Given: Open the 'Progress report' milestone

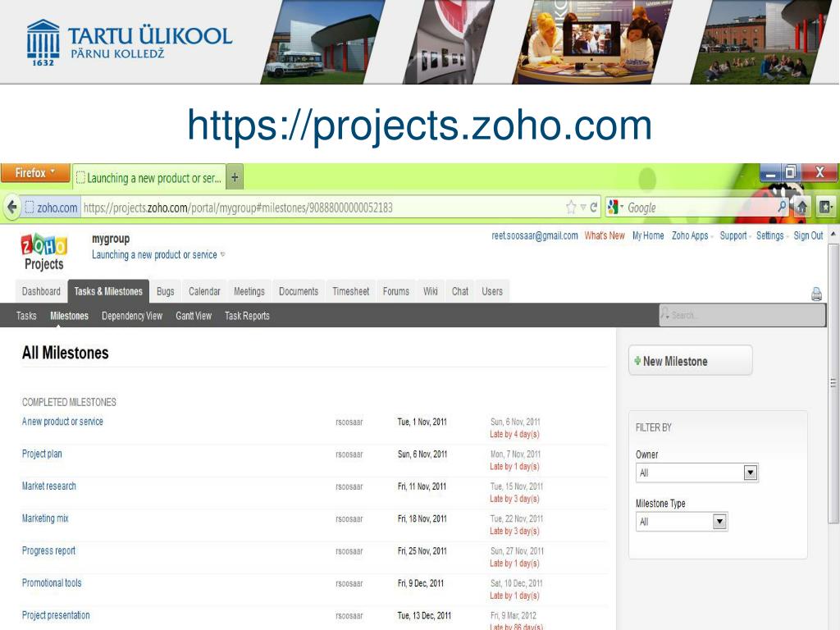Looking at the screenshot, I should point(48,550).
